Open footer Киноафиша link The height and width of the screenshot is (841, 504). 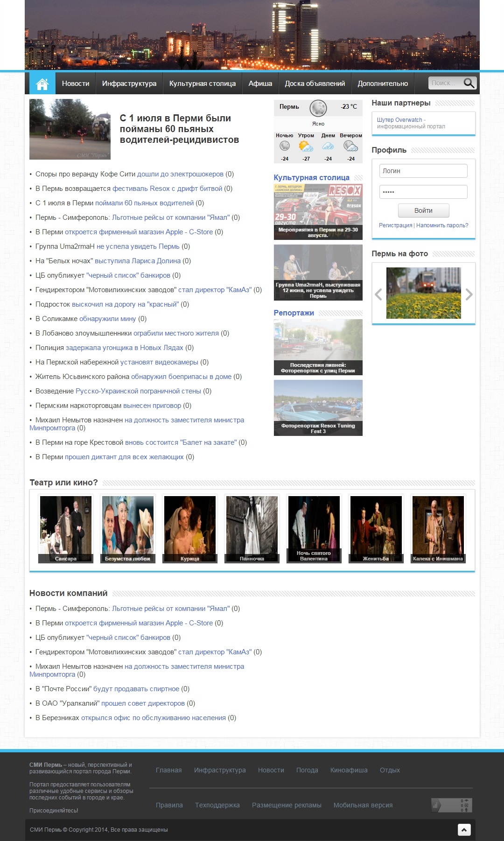pyautogui.click(x=349, y=770)
